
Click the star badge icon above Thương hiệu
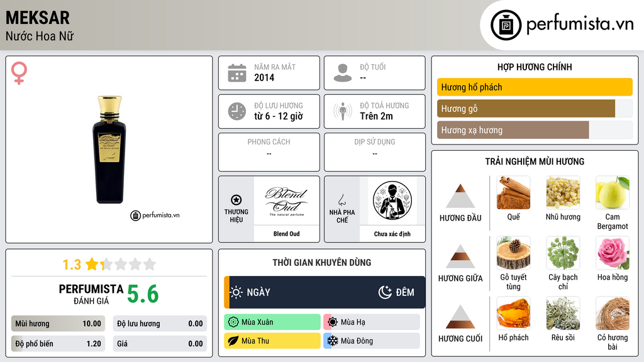236,200
